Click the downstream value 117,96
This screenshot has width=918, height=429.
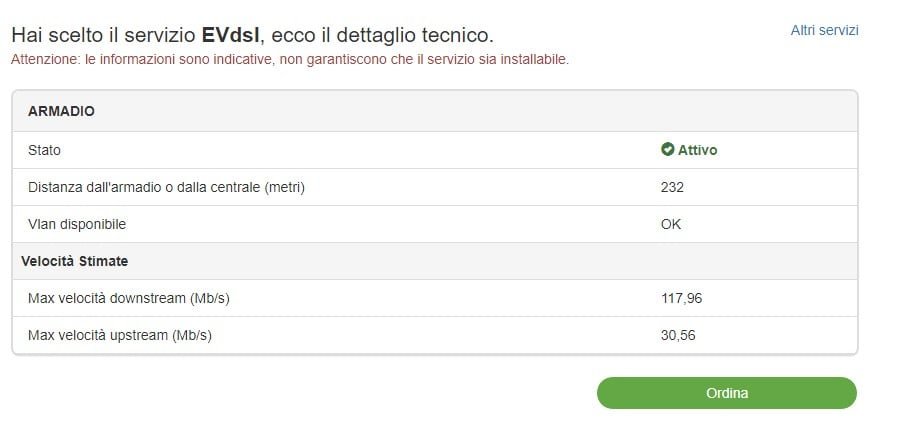coord(681,298)
